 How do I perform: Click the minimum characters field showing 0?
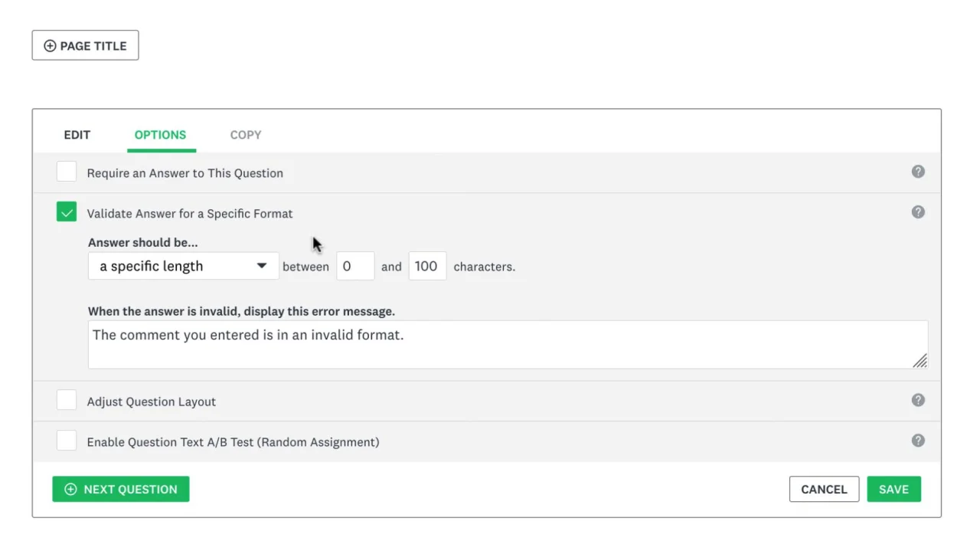[x=355, y=266]
